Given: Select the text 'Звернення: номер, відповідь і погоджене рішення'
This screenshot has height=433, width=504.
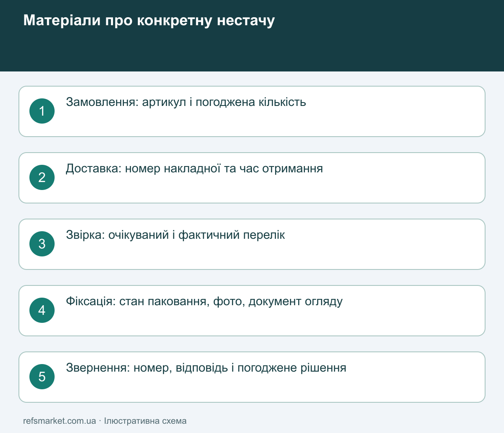Looking at the screenshot, I should (x=206, y=368).
